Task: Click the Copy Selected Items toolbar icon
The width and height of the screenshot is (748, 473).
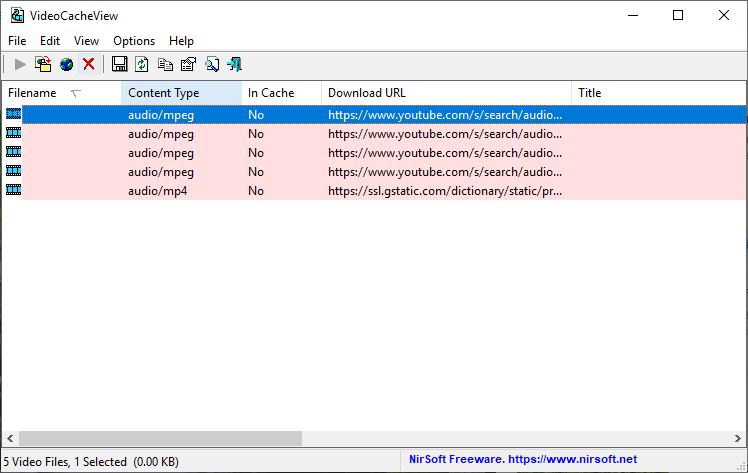Action: pyautogui.click(x=165, y=64)
